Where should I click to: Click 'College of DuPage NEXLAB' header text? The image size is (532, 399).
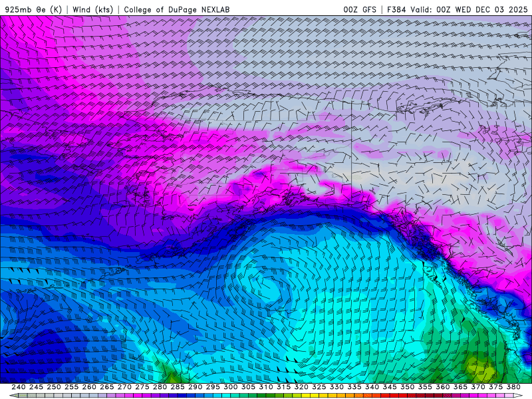click(177, 9)
